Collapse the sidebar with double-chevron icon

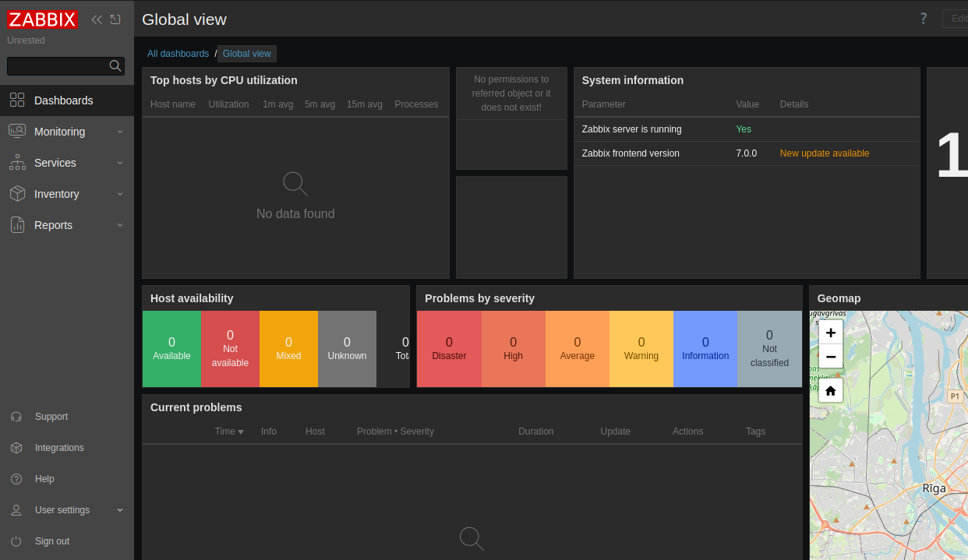tap(97, 19)
